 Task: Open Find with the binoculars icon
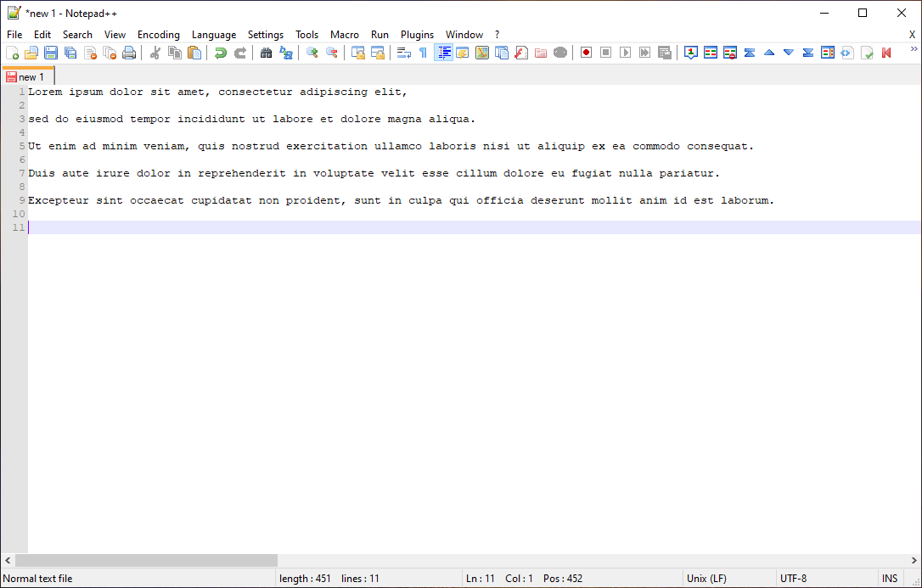(267, 53)
